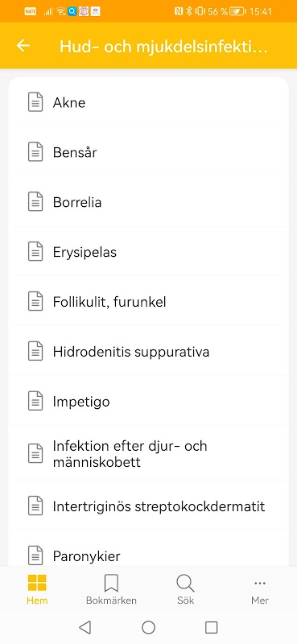This screenshot has width=297, height=644.
Task: Click the document icon next to Impetigo
Action: [35, 401]
